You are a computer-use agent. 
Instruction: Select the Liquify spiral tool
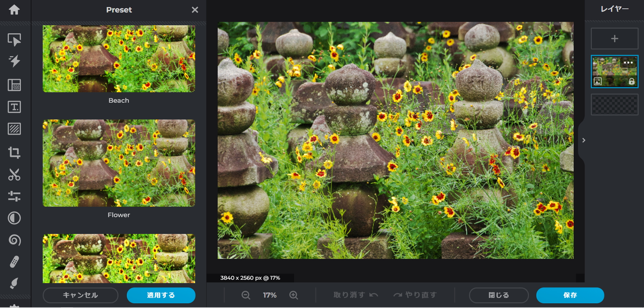point(14,240)
